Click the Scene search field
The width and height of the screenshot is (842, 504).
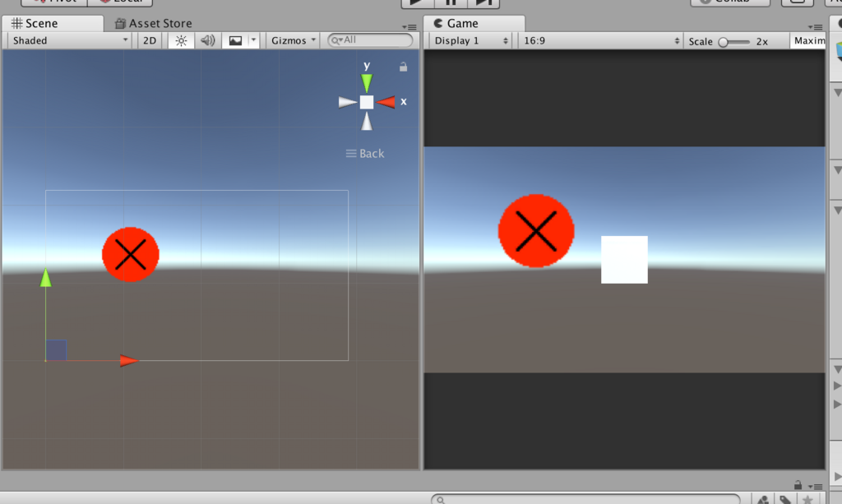[x=370, y=39]
